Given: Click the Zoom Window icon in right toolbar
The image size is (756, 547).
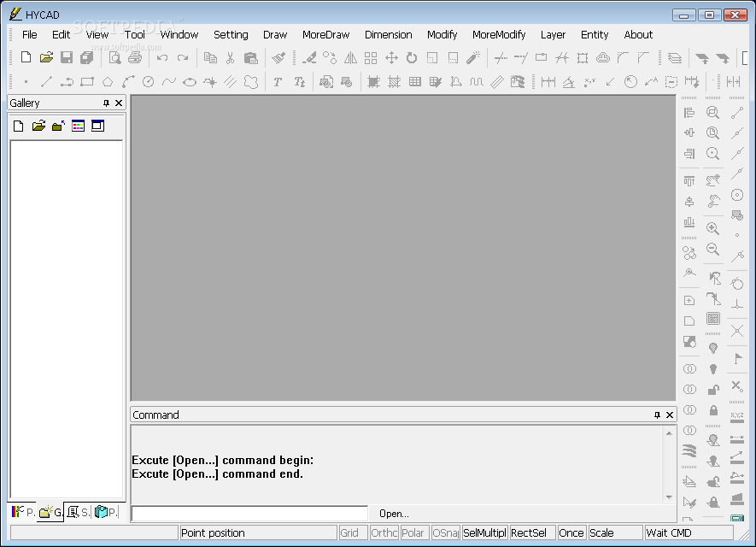Looking at the screenshot, I should (x=712, y=112).
